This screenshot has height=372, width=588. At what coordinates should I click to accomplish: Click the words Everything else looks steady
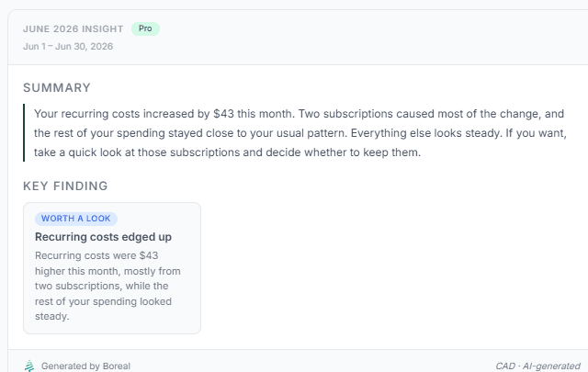[426, 133]
